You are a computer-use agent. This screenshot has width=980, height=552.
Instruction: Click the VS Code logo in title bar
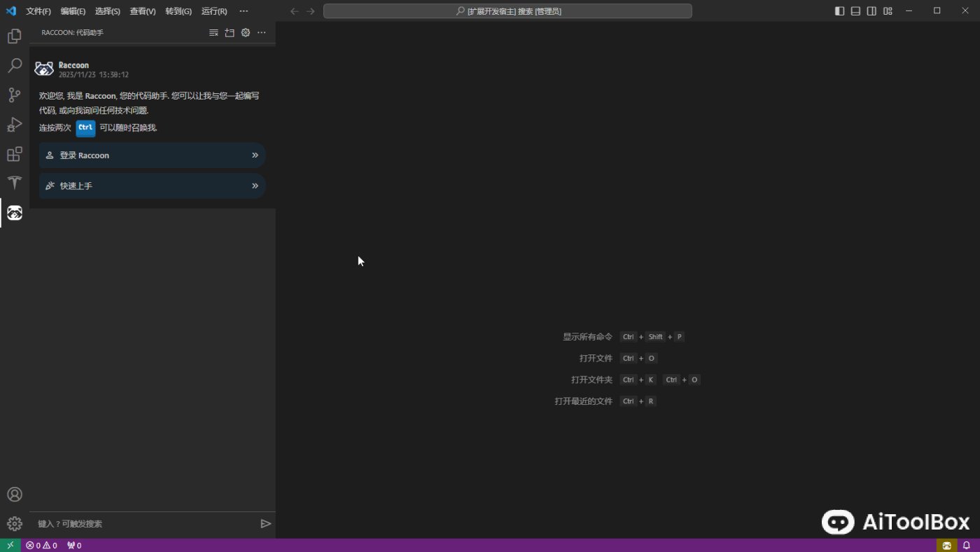[x=10, y=11]
